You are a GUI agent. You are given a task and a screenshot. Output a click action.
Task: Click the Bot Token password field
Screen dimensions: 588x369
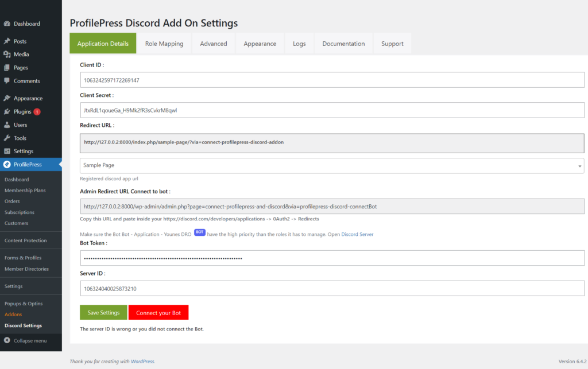point(332,258)
